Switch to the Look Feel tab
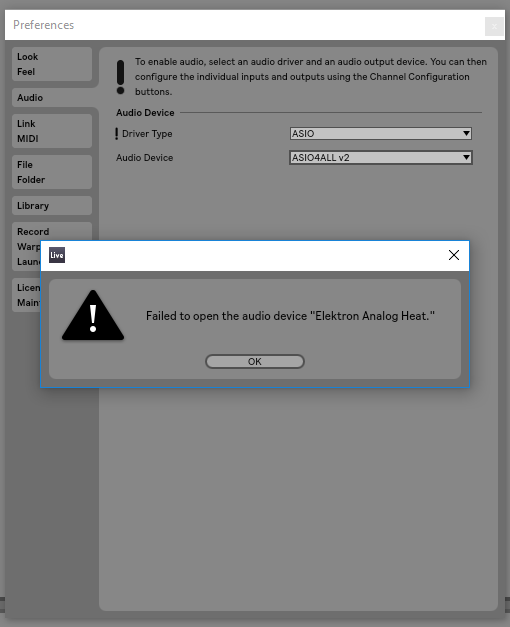The height and width of the screenshot is (627, 510). point(52,64)
